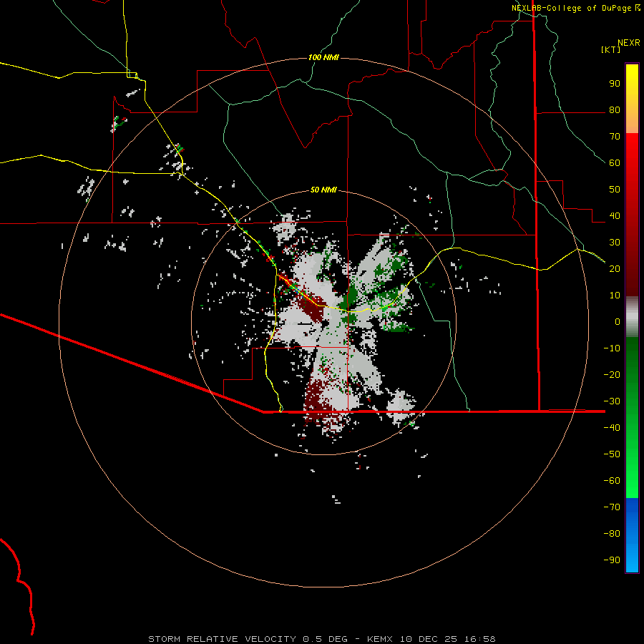Click the 80 value on the velocity scale

pos(615,109)
